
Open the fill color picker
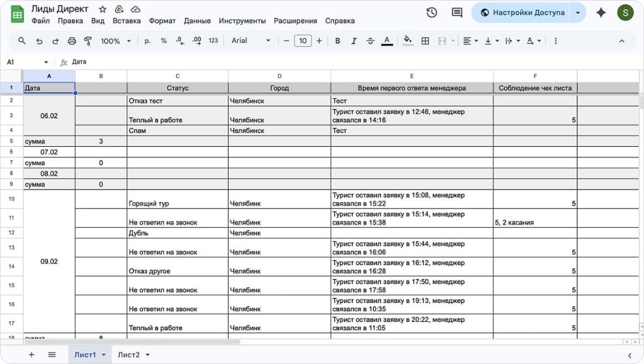pyautogui.click(x=408, y=41)
